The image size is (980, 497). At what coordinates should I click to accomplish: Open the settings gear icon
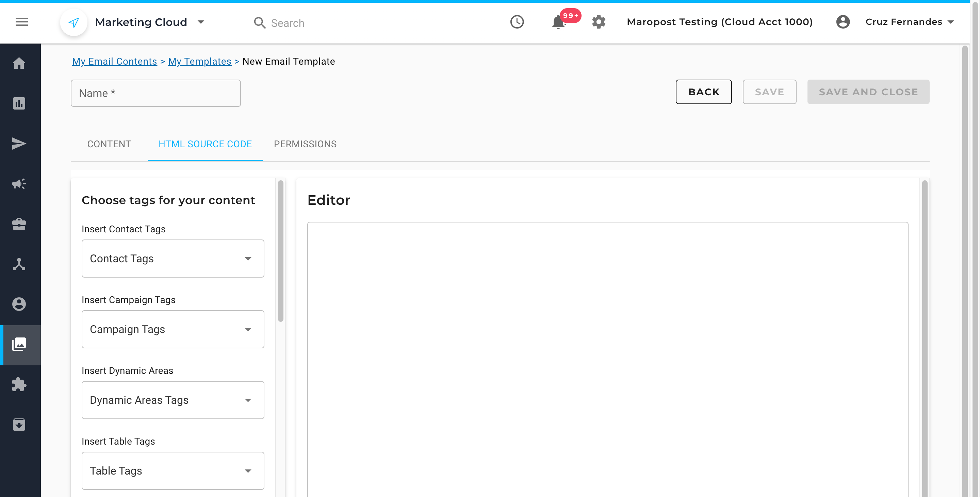599,22
